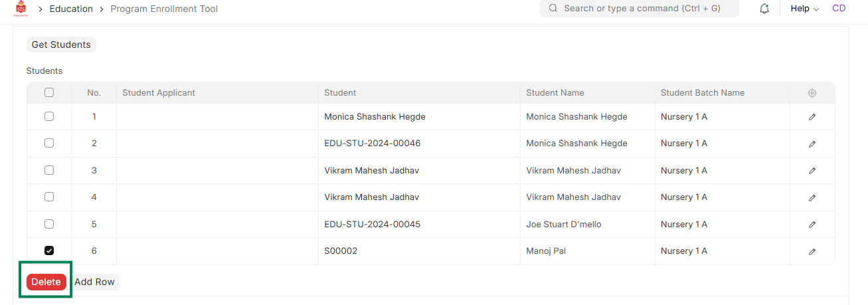Edit row 5 Joe Stuart D'mello

[812, 225]
